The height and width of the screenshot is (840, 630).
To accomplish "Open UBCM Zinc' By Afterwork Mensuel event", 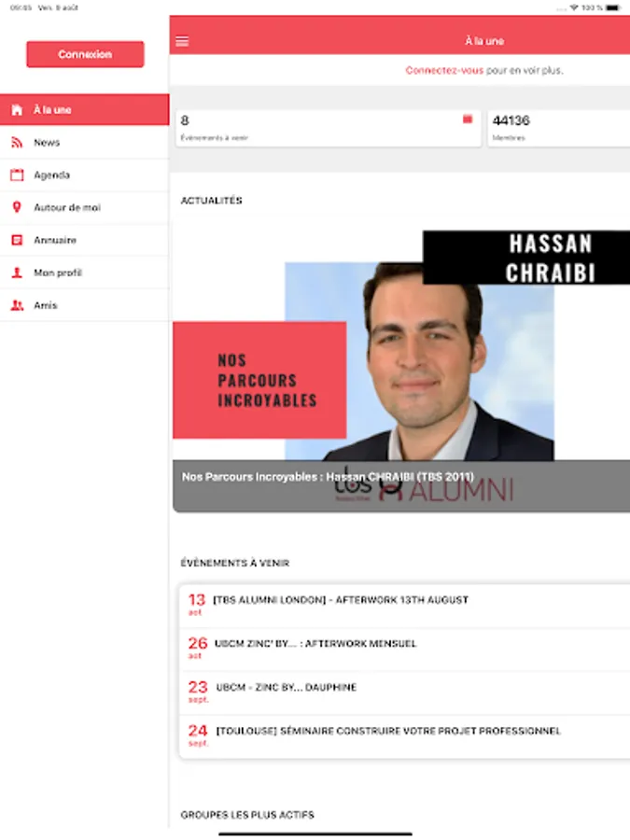I will click(x=404, y=650).
